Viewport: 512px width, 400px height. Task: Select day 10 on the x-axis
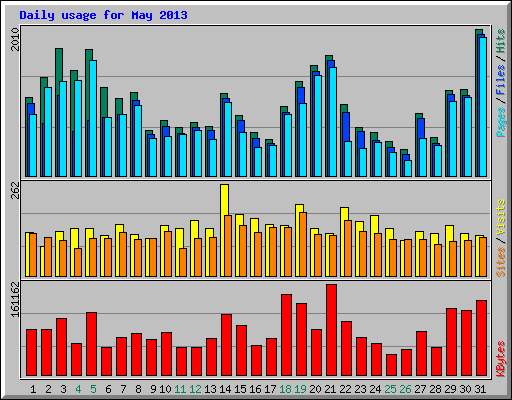click(x=165, y=389)
